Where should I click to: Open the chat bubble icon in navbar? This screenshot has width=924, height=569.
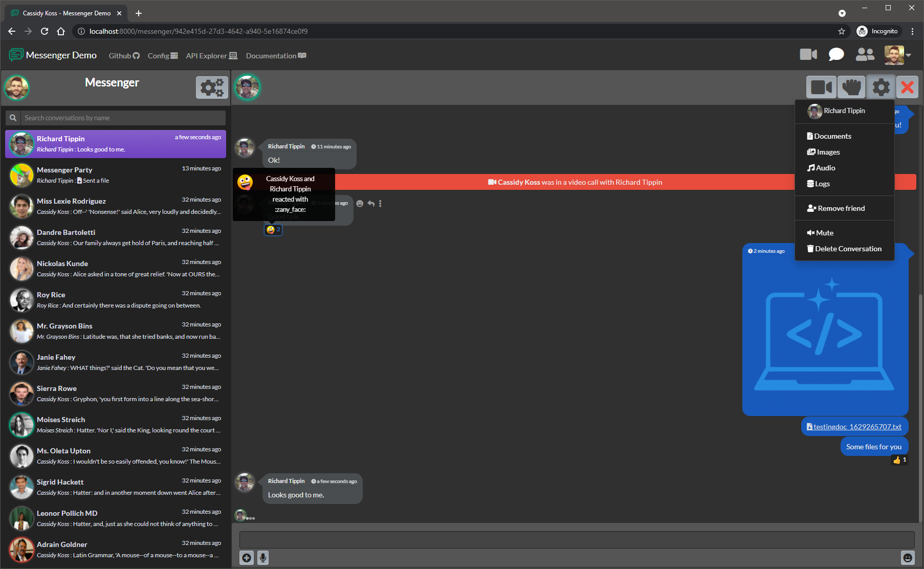pyautogui.click(x=836, y=54)
